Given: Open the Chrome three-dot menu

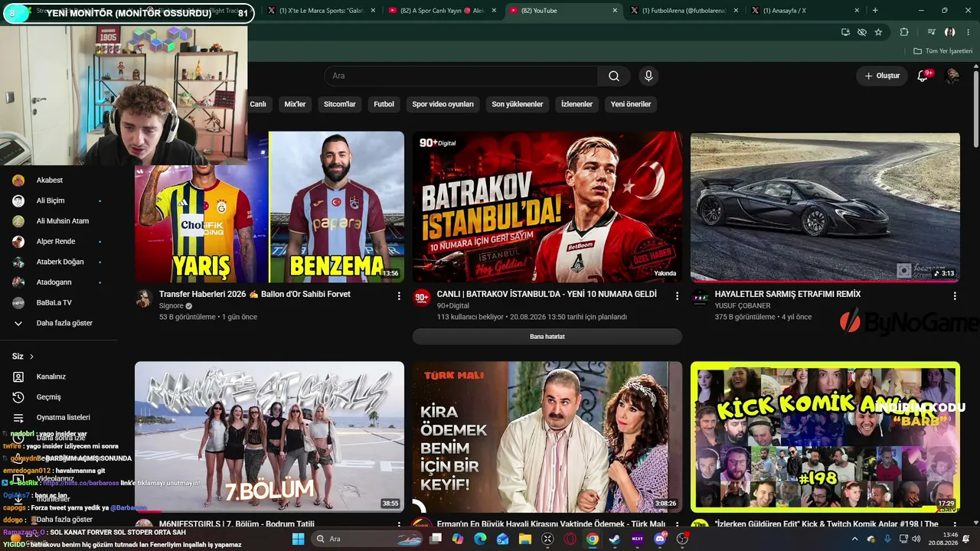Looking at the screenshot, I should (x=968, y=32).
